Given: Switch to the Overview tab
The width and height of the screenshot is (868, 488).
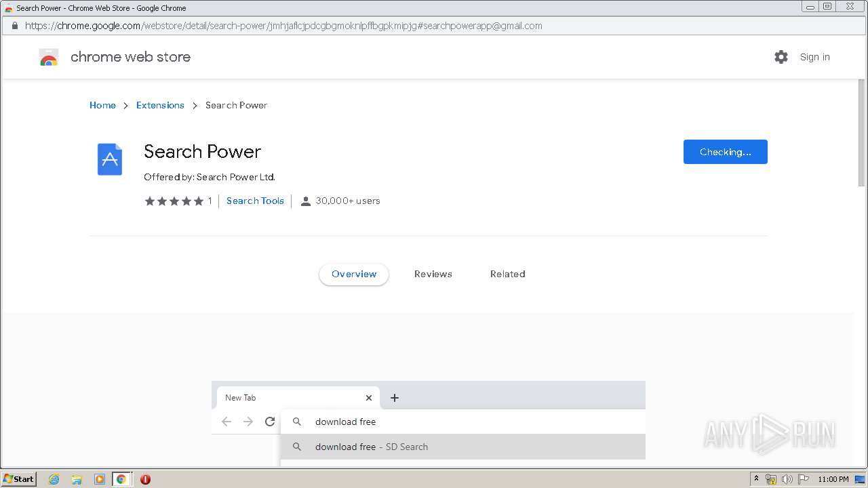Looking at the screenshot, I should point(354,274).
